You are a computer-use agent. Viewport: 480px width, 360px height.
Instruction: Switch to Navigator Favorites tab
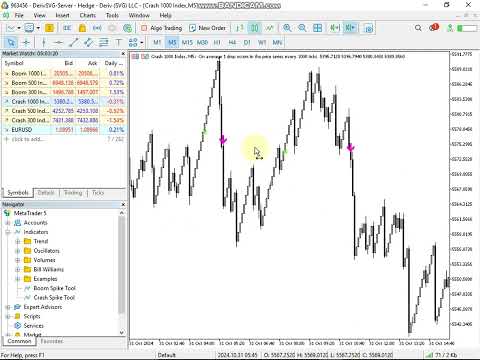[x=52, y=341]
